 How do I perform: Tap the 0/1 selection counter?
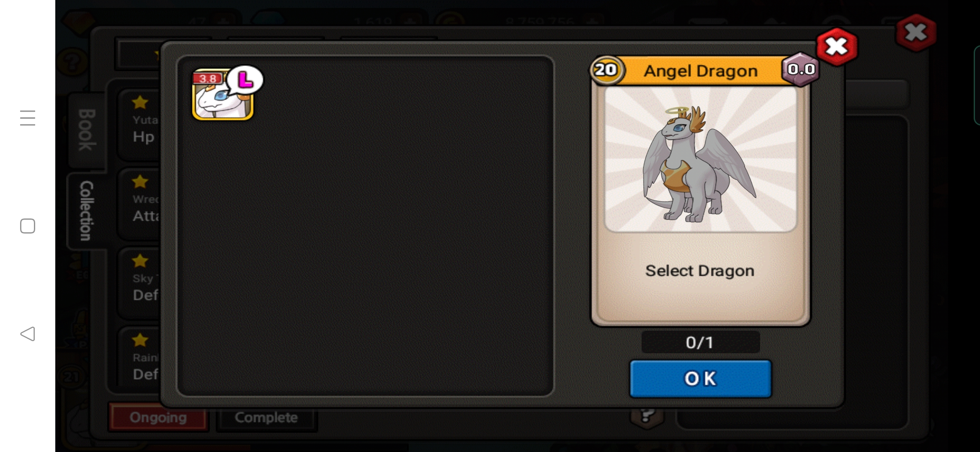(700, 342)
